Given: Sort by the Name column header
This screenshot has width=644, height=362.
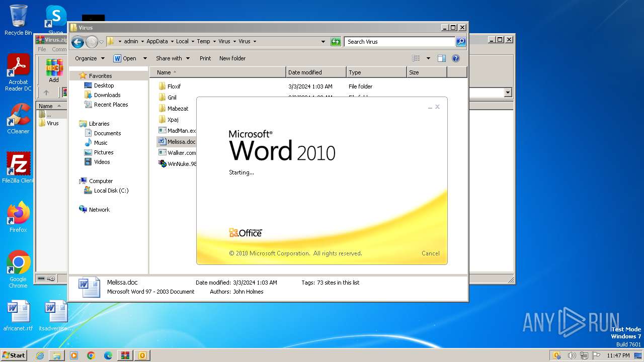Looking at the screenshot, I should (x=217, y=72).
